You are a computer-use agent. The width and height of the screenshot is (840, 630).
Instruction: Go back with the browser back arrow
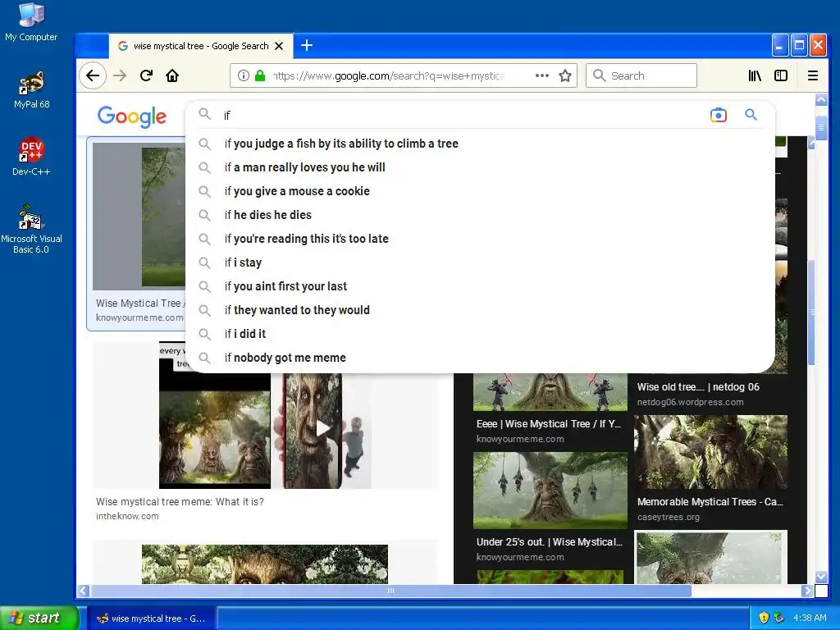coord(93,75)
